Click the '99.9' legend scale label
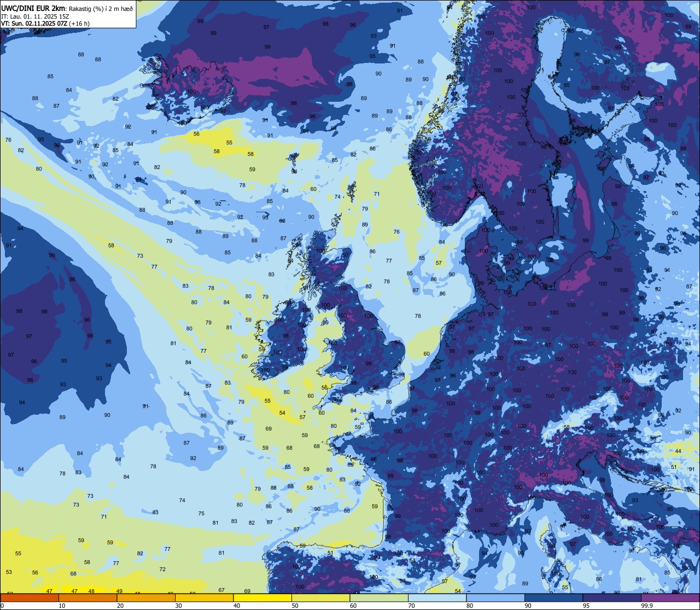 point(647,606)
